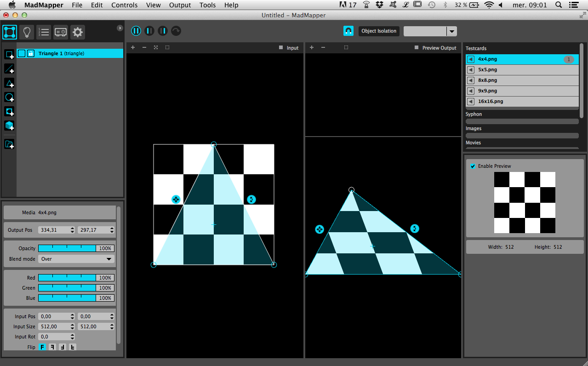Screen dimensions: 588x366
Task: Open the lights (lightbulb) panel
Action: click(27, 32)
